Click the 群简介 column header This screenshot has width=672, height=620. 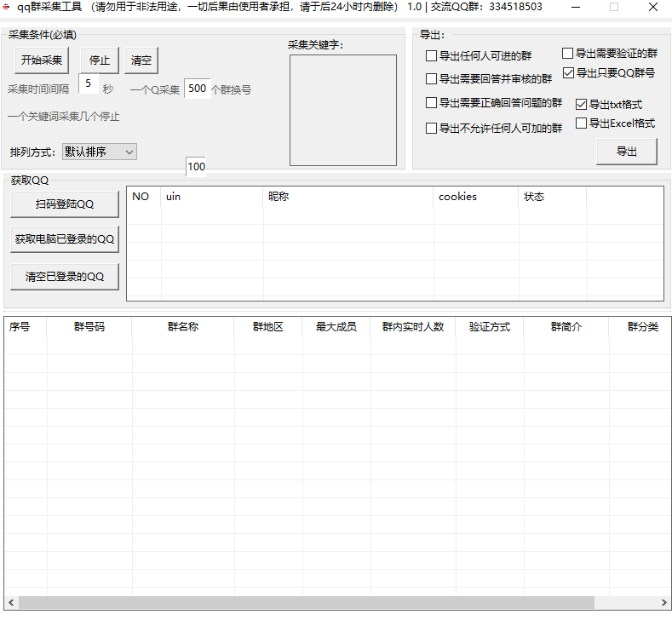566,327
